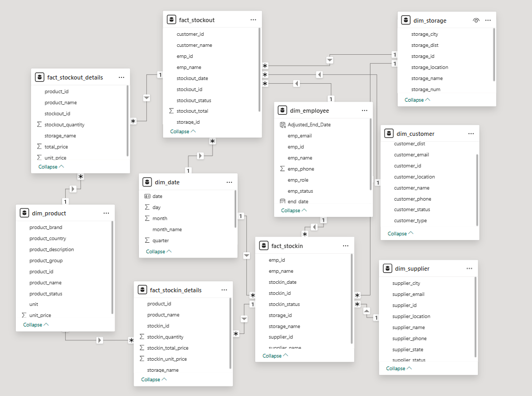Open more options for dim_employee table

[x=364, y=111]
